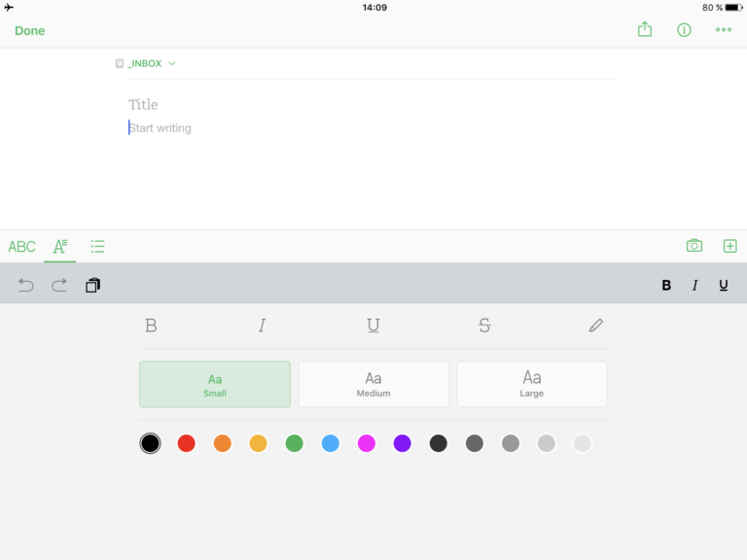Viewport: 747px width, 560px height.
Task: Tap the camera icon to add photo
Action: coord(694,246)
